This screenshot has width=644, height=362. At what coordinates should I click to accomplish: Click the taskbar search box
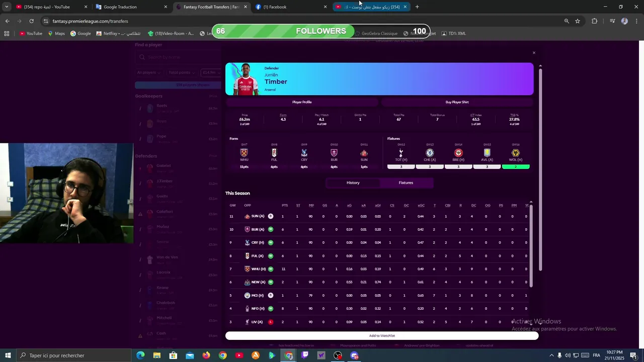click(x=73, y=355)
